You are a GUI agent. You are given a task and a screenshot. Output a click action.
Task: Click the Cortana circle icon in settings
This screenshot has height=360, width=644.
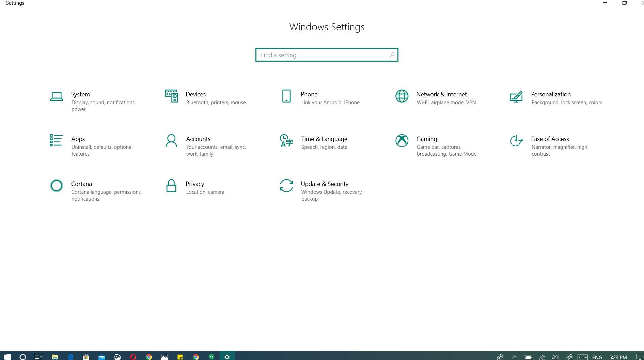(57, 186)
